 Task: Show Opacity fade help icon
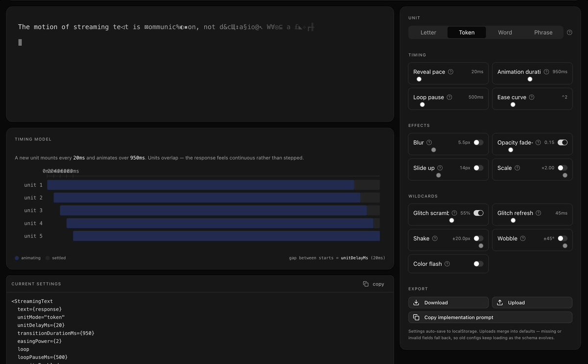[539, 143]
